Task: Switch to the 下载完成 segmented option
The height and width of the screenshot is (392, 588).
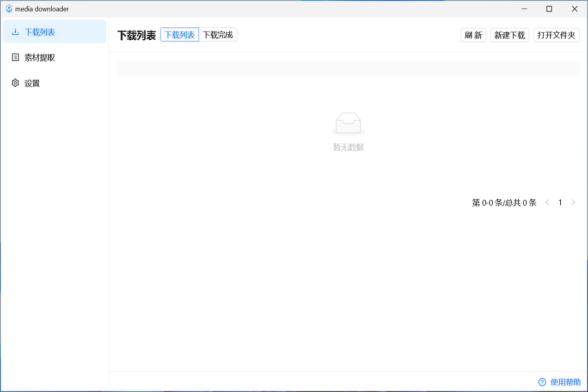Action: pyautogui.click(x=218, y=35)
